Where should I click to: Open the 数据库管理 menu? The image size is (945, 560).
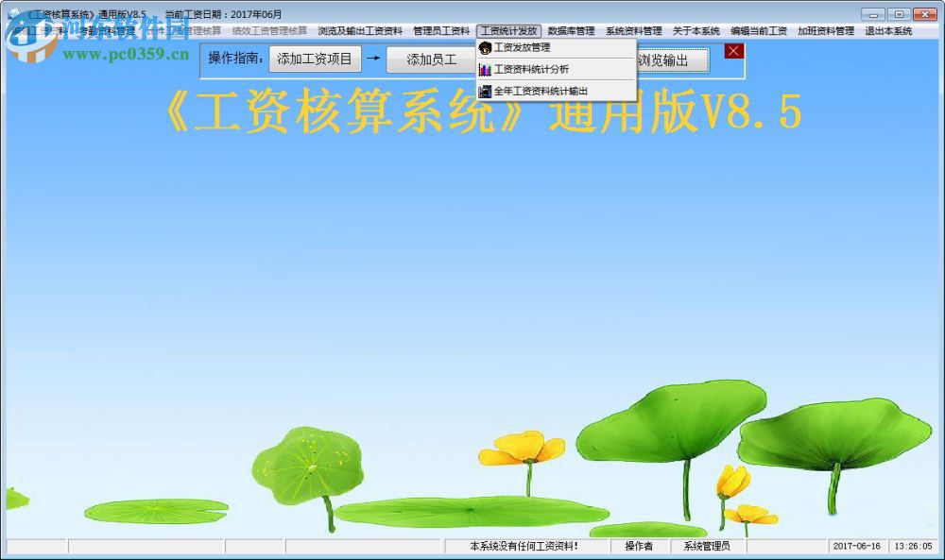click(x=568, y=29)
